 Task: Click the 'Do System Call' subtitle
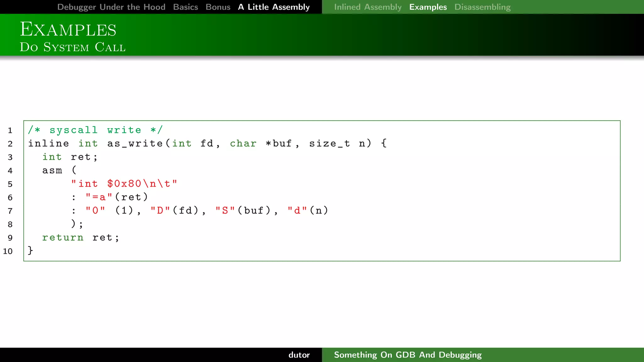click(x=73, y=47)
